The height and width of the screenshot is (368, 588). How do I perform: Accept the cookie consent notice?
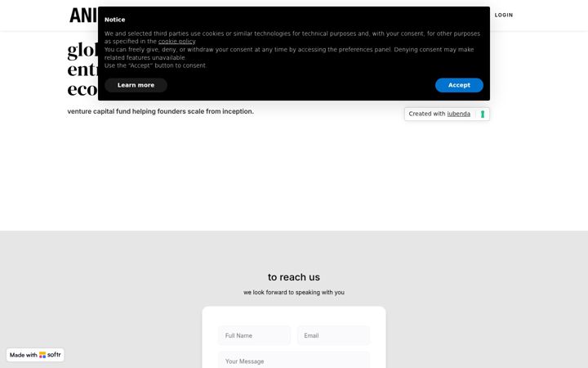[x=459, y=85]
